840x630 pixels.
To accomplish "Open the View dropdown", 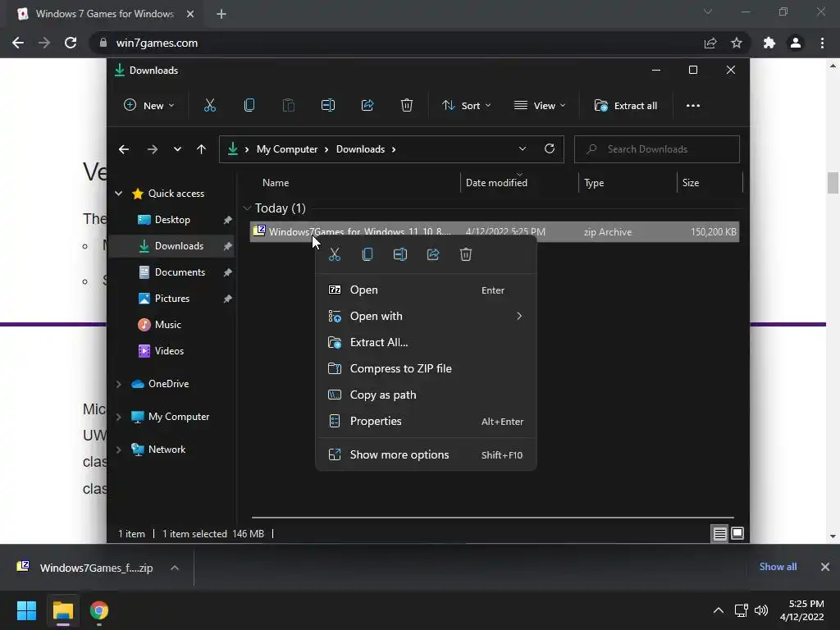I will click(540, 106).
